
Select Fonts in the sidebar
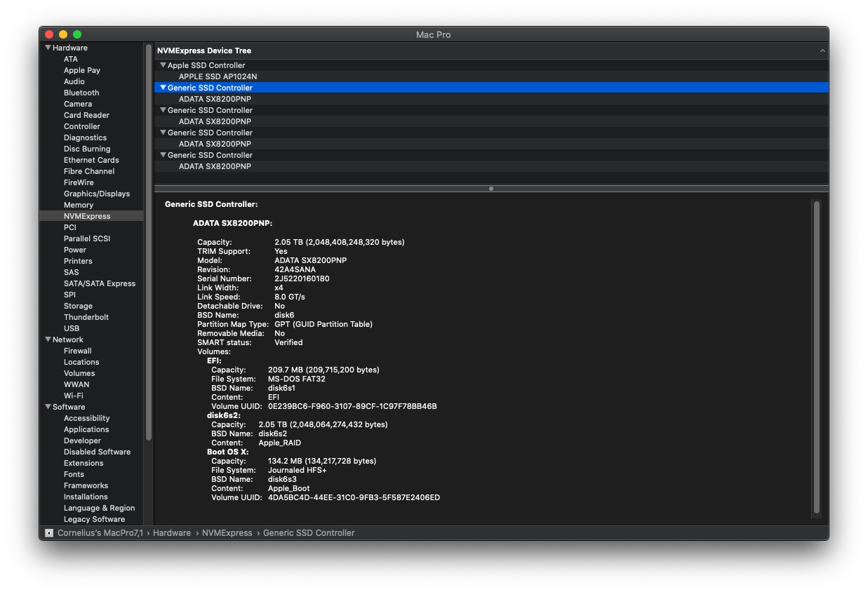[x=74, y=474]
